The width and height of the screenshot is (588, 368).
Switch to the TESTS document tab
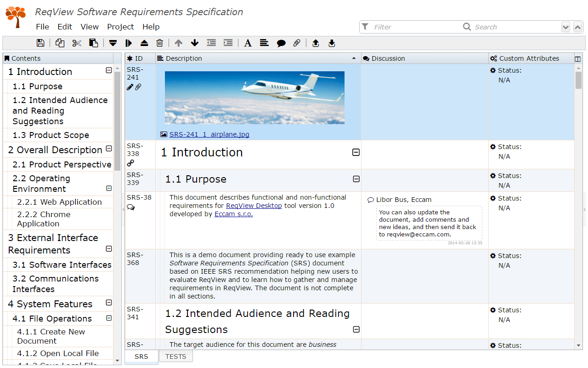click(175, 356)
